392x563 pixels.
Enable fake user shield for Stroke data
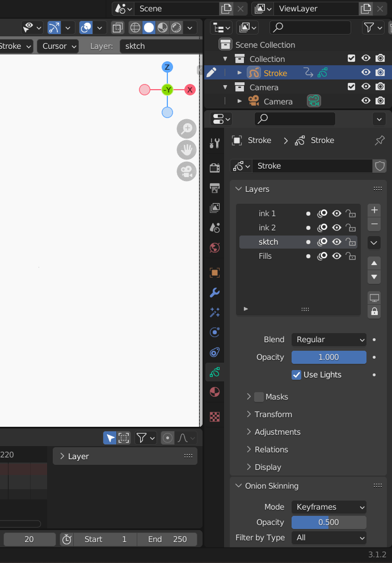point(380,166)
